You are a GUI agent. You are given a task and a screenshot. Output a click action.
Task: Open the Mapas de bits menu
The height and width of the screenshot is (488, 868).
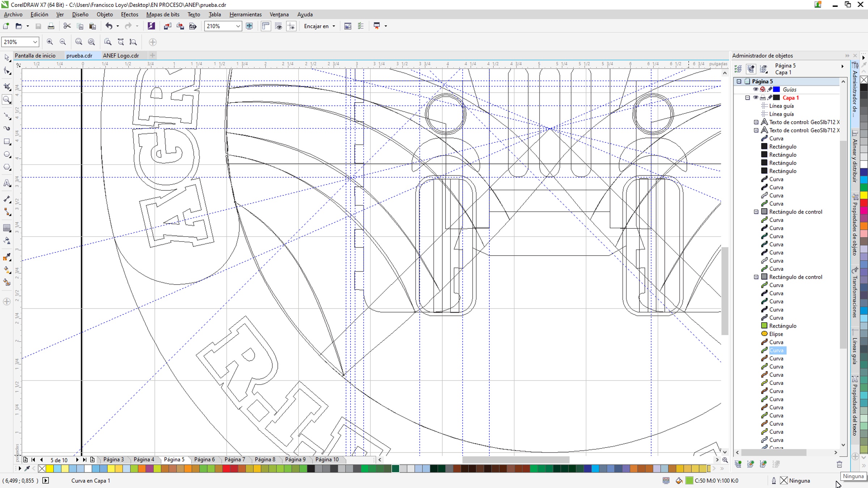coord(163,14)
